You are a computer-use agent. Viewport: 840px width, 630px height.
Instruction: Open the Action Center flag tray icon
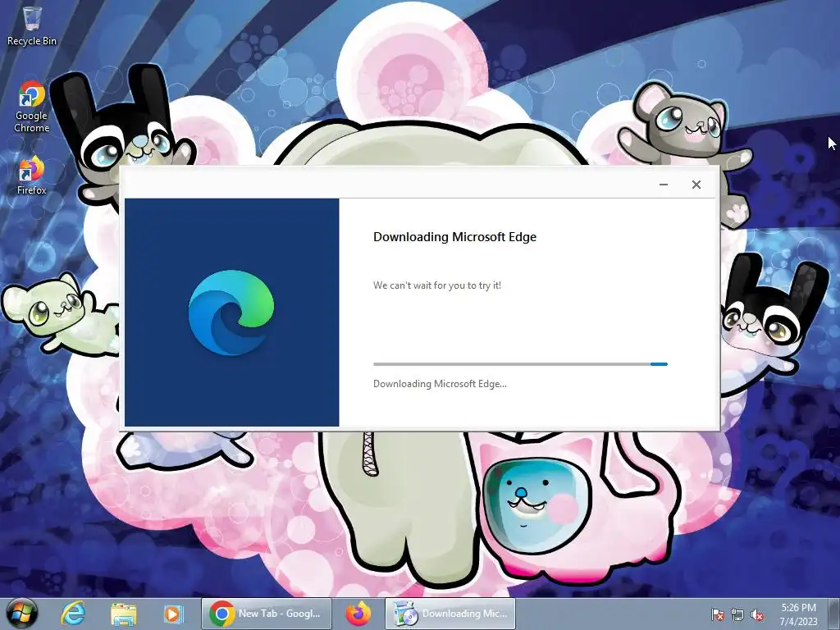tap(718, 614)
